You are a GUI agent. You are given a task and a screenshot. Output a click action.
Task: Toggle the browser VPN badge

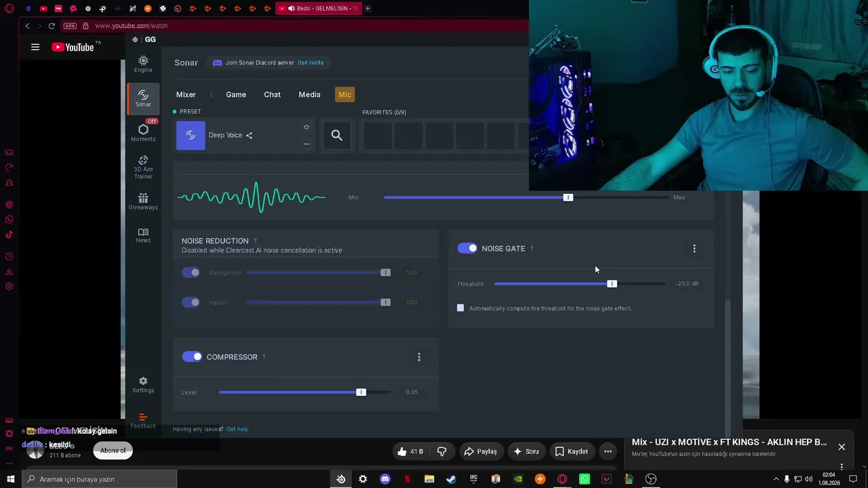70,26
